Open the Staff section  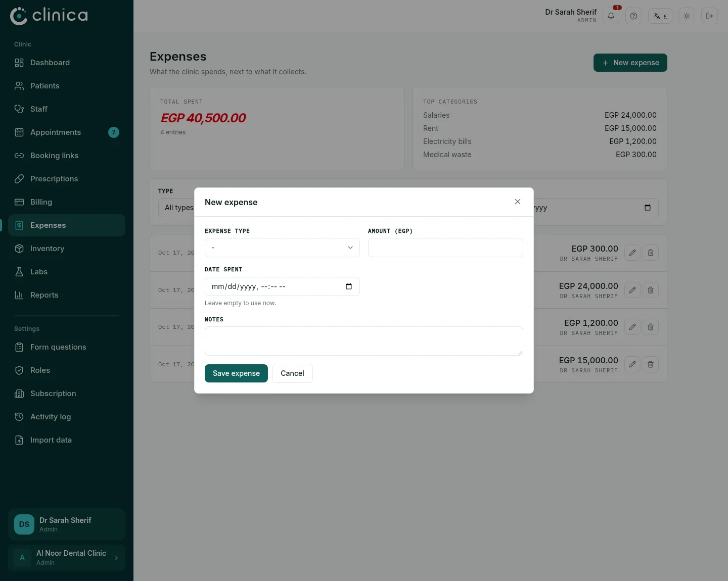point(67,109)
